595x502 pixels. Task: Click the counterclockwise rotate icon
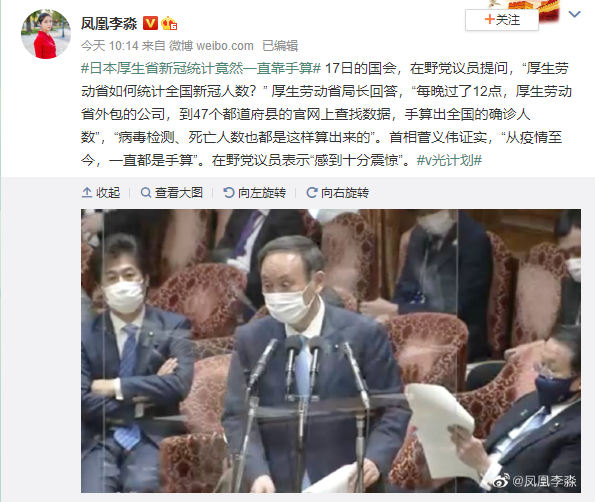(229, 193)
